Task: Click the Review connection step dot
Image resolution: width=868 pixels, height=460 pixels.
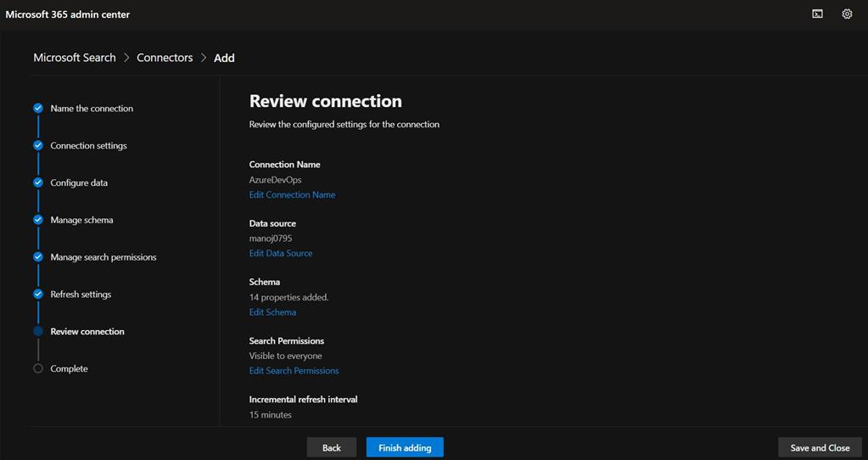Action: tap(37, 331)
